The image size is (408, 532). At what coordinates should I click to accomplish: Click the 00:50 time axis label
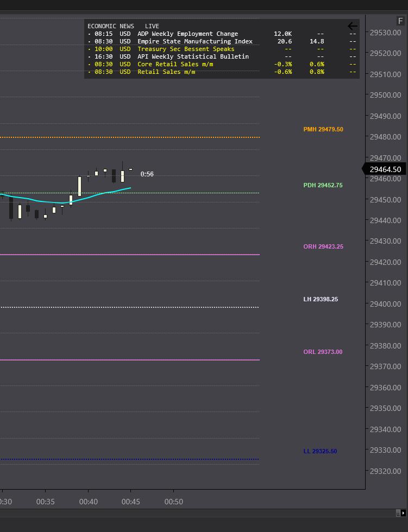[174, 502]
